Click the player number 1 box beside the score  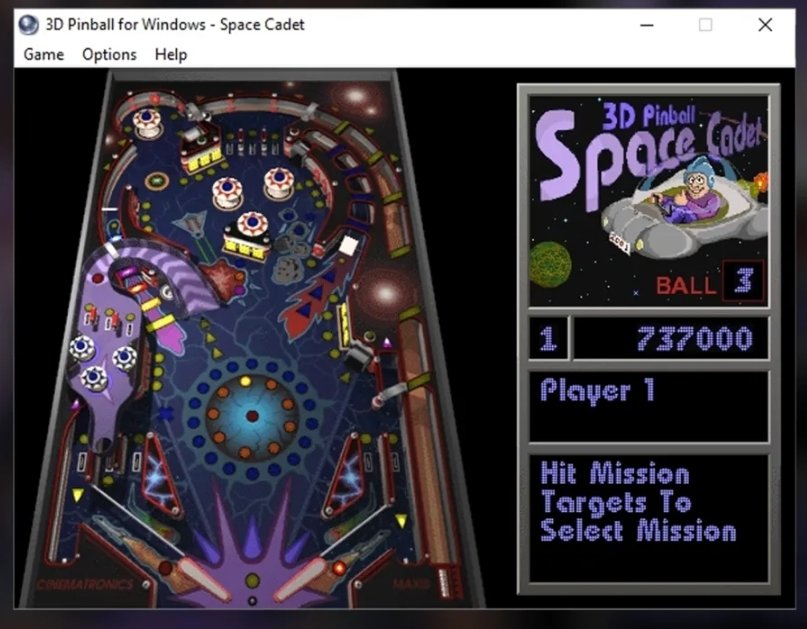pos(549,338)
